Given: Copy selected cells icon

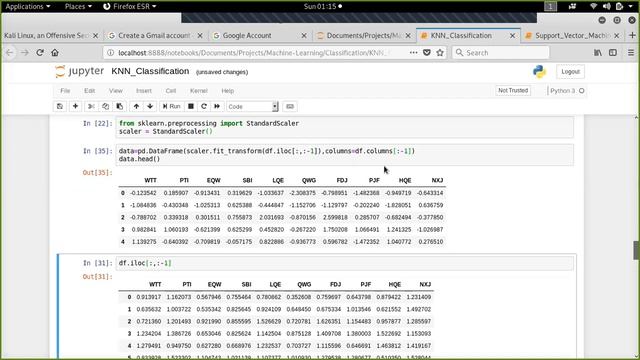Looking at the screenshot, I should point(105,107).
